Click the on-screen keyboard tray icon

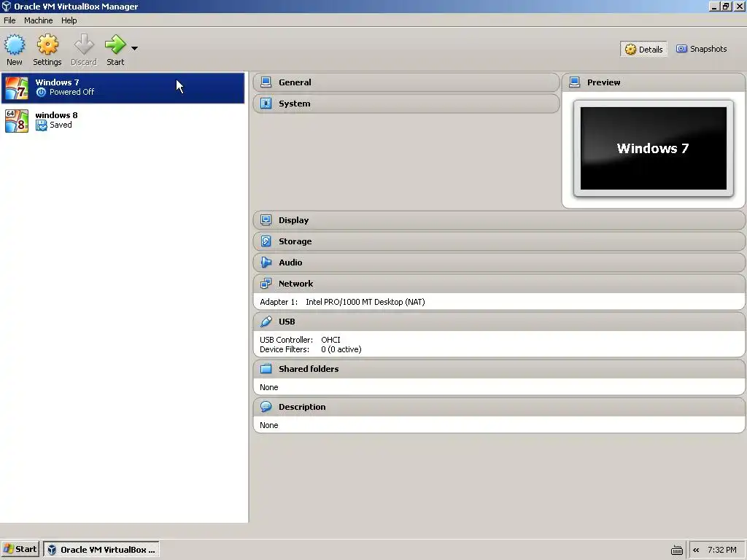pyautogui.click(x=676, y=551)
